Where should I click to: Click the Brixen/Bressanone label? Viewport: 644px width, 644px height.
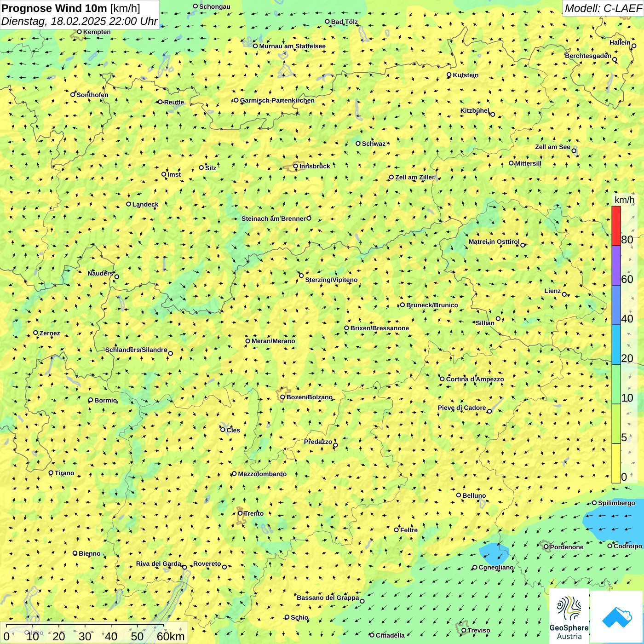[379, 328]
